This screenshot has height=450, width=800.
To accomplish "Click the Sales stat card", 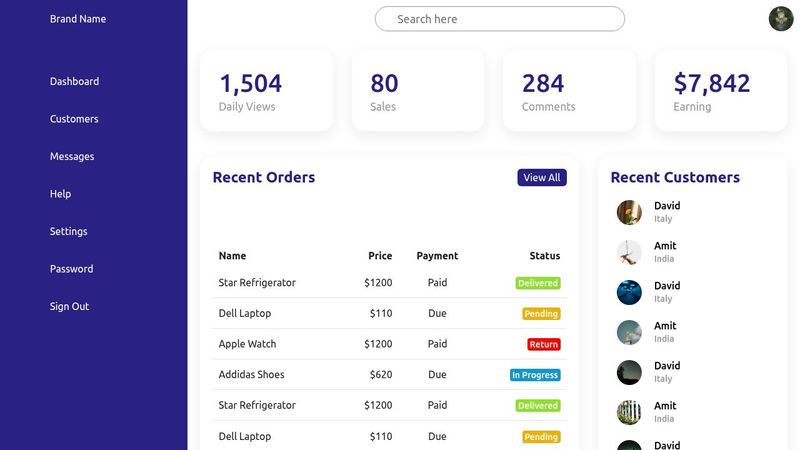I will [418, 91].
